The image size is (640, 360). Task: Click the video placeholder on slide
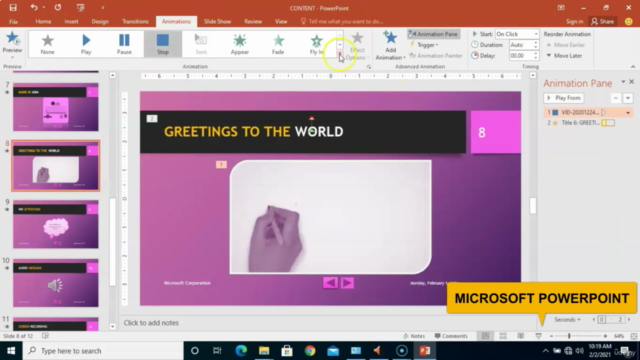coord(330,217)
